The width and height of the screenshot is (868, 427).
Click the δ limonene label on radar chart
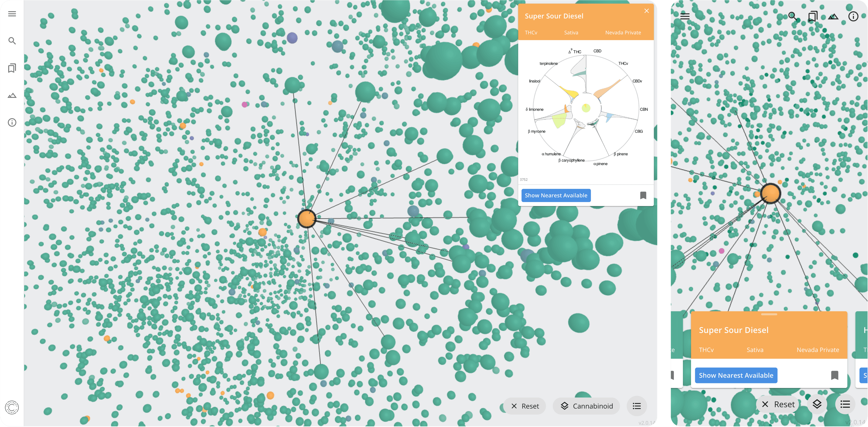pos(534,109)
